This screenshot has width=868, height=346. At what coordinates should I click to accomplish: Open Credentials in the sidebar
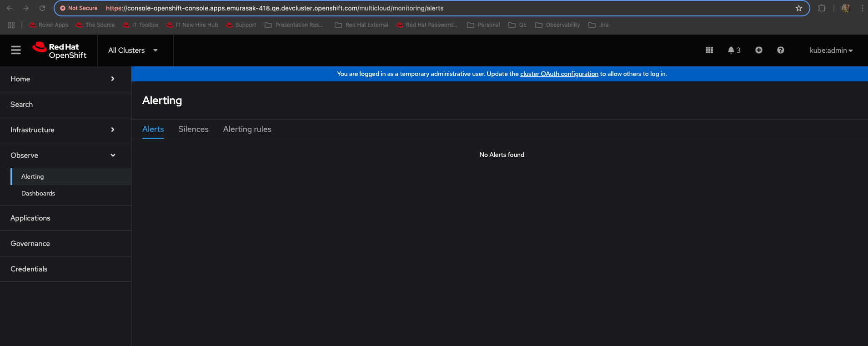click(x=65, y=269)
